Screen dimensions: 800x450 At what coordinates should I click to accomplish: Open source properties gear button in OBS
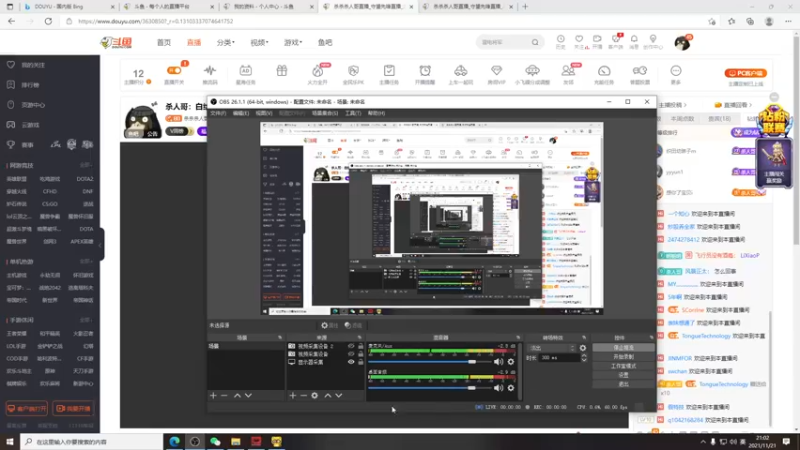click(x=330, y=325)
